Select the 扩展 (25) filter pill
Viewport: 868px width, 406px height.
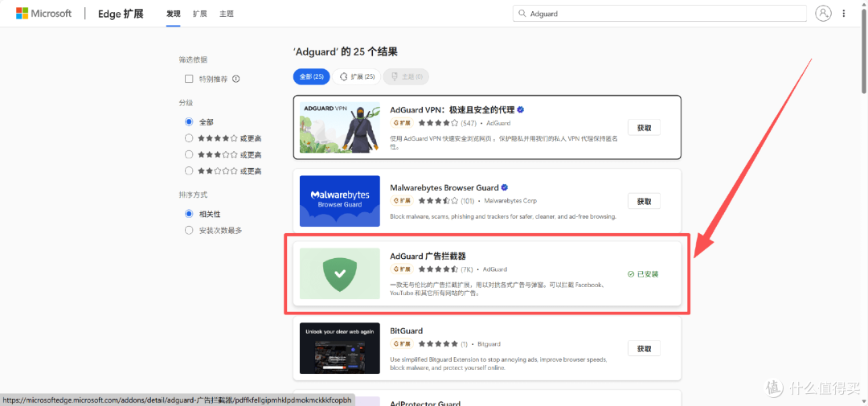[357, 76]
